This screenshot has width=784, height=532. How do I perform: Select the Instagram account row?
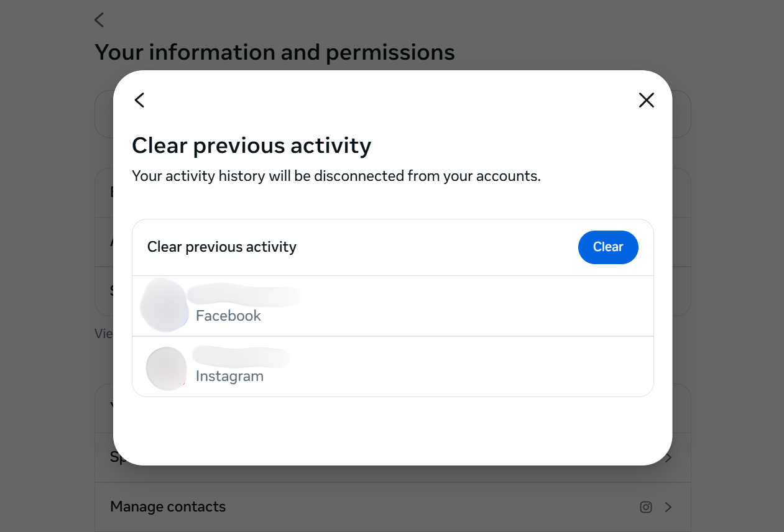392,367
